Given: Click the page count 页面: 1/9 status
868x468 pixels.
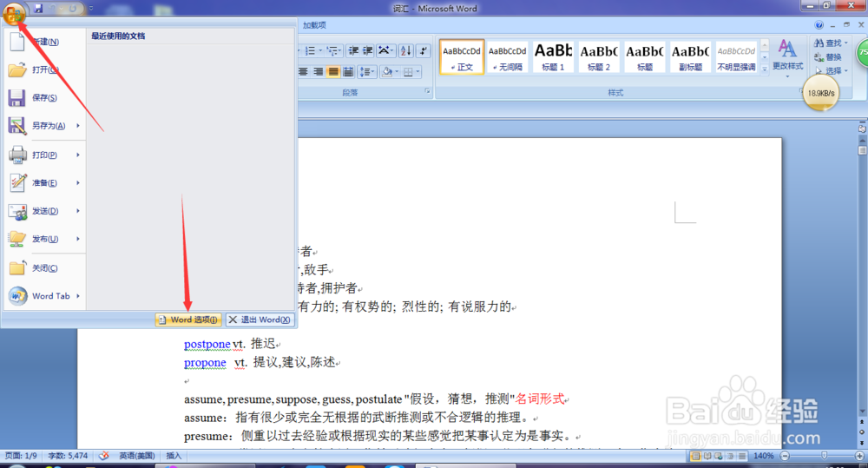Looking at the screenshot, I should point(21,456).
